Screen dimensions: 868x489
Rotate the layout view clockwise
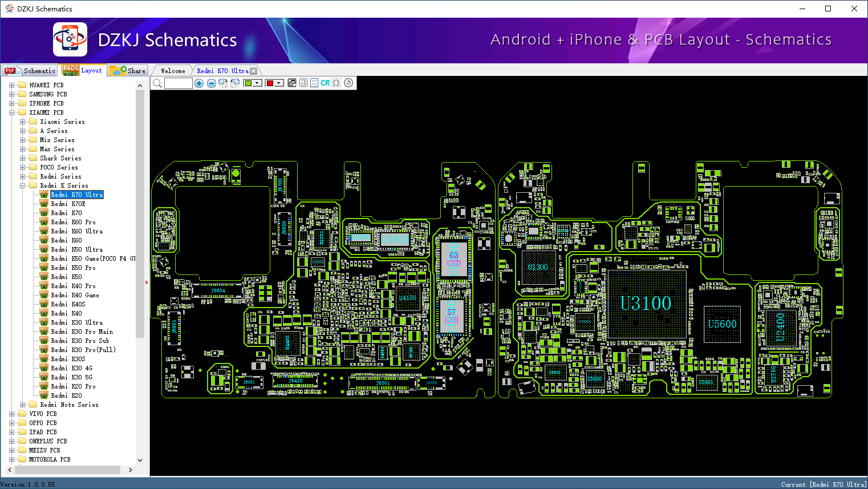click(223, 83)
